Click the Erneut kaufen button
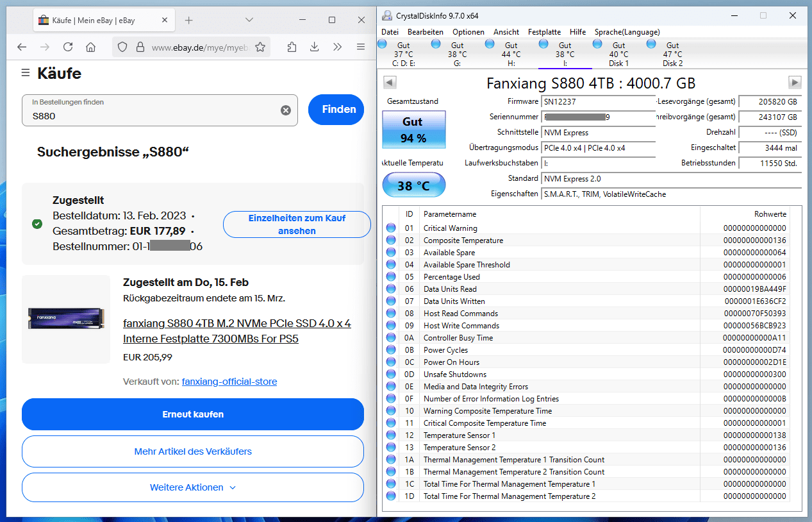This screenshot has width=812, height=522. [193, 414]
